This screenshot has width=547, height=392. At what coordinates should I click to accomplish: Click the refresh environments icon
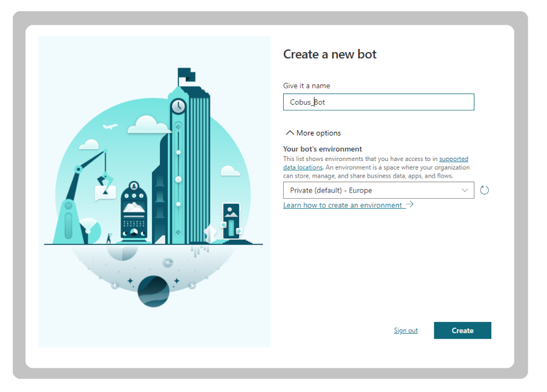[484, 190]
